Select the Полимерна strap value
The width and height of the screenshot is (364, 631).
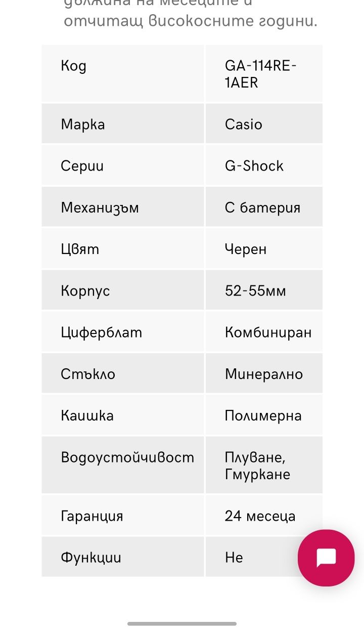263,415
